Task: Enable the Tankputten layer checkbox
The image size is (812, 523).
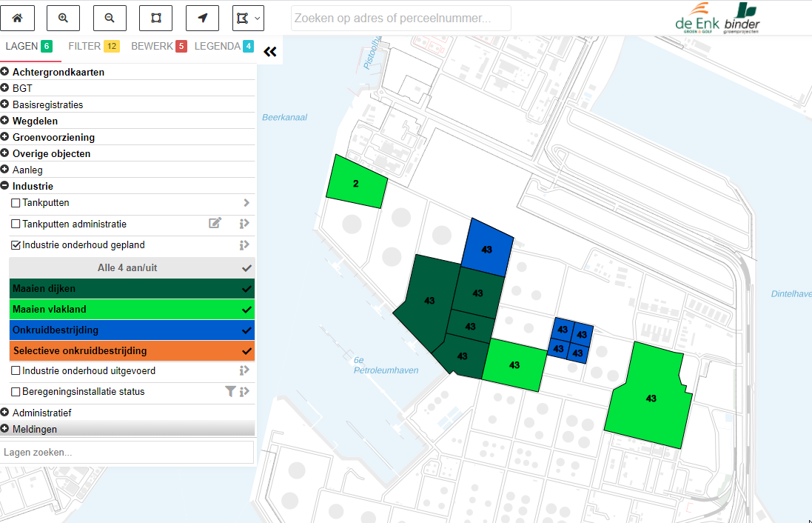Action: 16,203
